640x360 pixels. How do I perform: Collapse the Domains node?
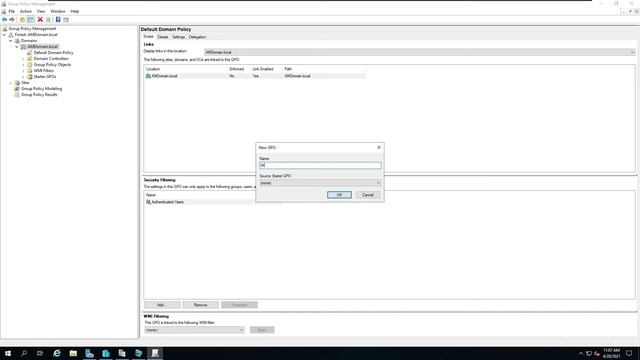[x=11, y=41]
